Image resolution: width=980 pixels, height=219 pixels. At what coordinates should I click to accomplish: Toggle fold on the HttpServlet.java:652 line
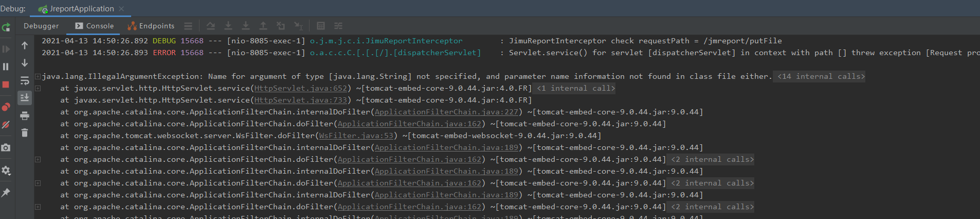point(38,88)
